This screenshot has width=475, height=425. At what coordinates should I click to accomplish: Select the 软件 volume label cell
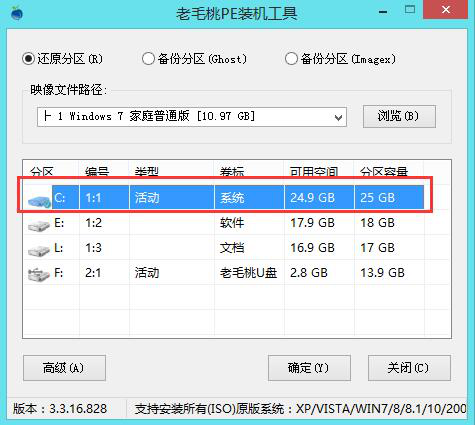point(232,223)
